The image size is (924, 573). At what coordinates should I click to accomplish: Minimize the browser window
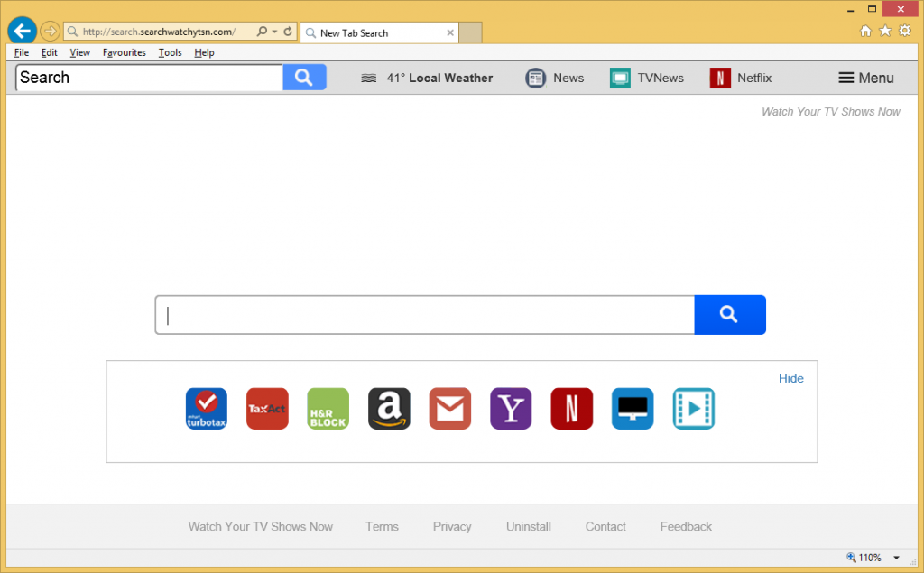(x=850, y=9)
